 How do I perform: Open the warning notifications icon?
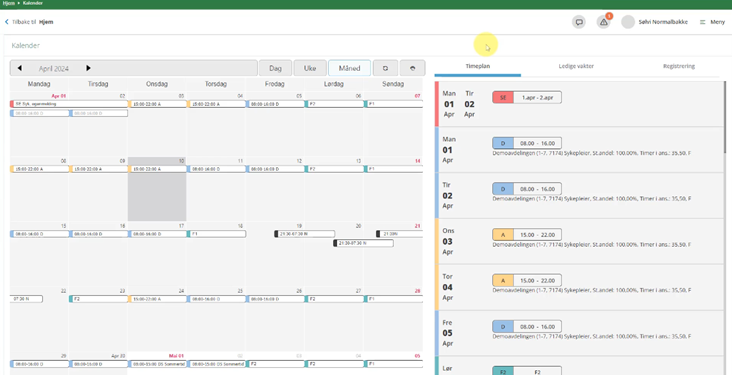tap(604, 22)
